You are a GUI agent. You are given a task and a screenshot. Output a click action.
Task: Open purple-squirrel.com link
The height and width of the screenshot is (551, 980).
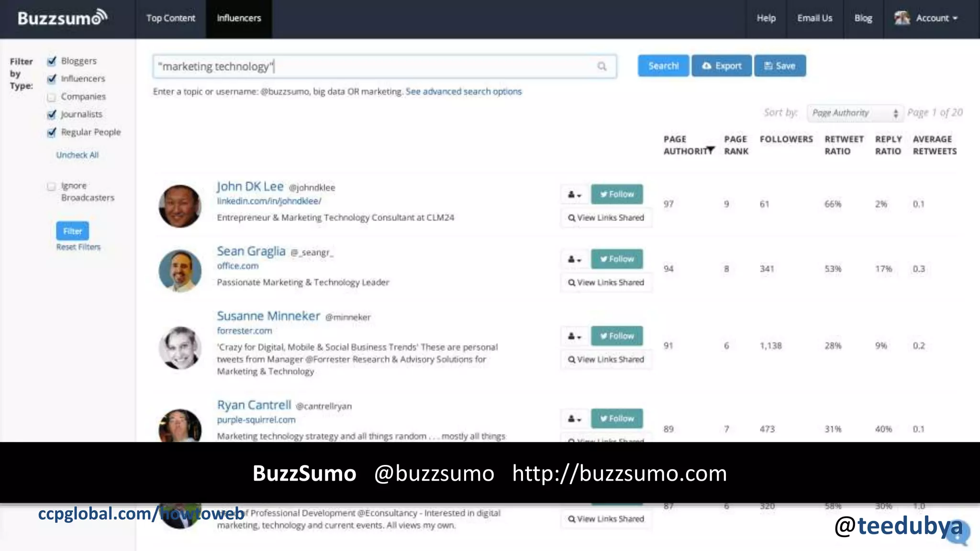click(256, 420)
